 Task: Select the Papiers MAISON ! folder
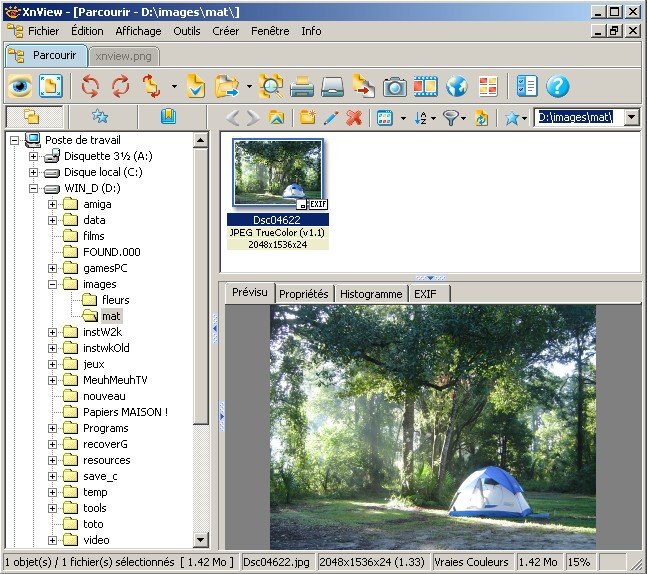coord(125,412)
